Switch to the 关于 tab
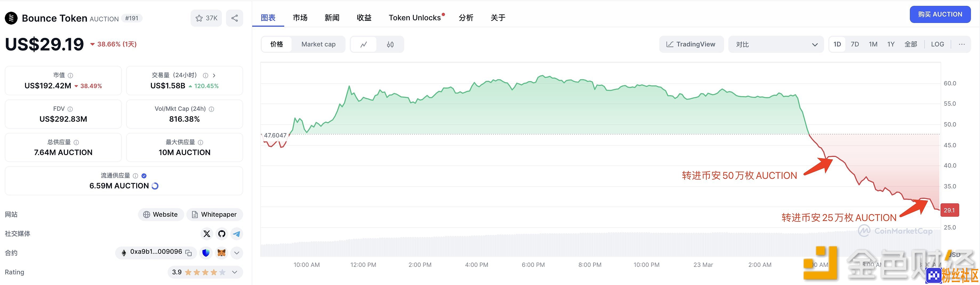 [498, 18]
